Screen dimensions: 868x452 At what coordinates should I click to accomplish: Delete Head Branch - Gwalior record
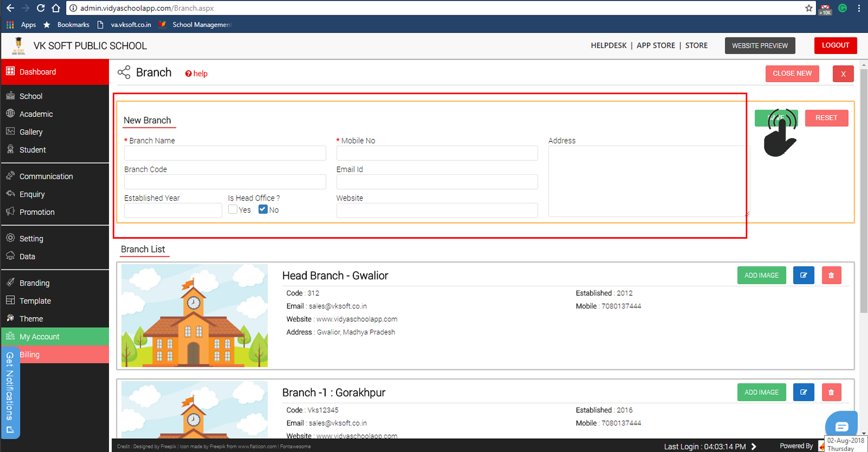pos(831,275)
